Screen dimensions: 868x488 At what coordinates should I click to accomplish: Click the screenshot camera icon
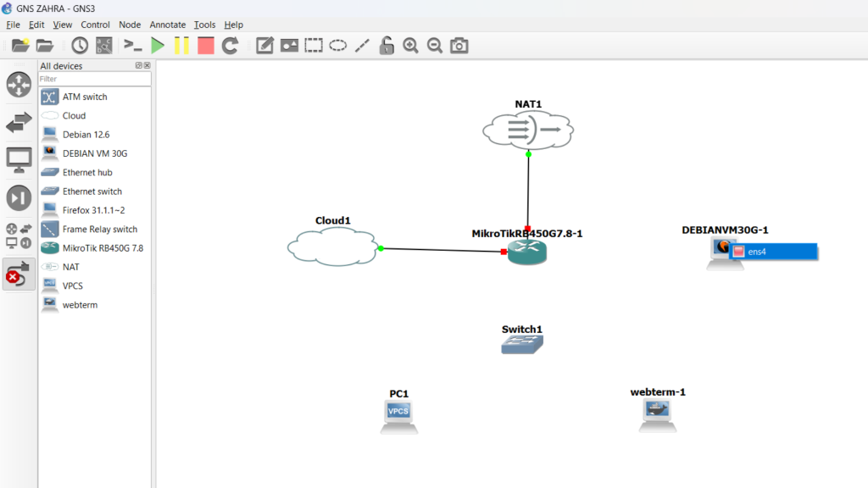[x=459, y=46]
